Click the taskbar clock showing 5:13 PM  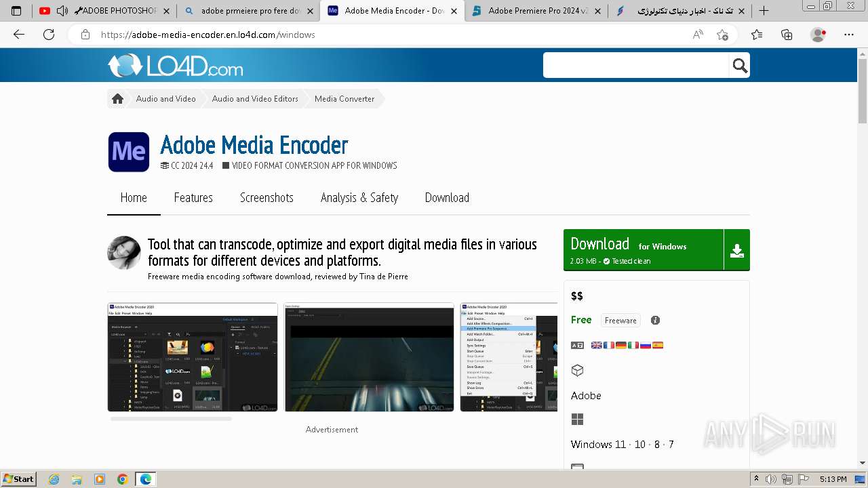click(833, 479)
